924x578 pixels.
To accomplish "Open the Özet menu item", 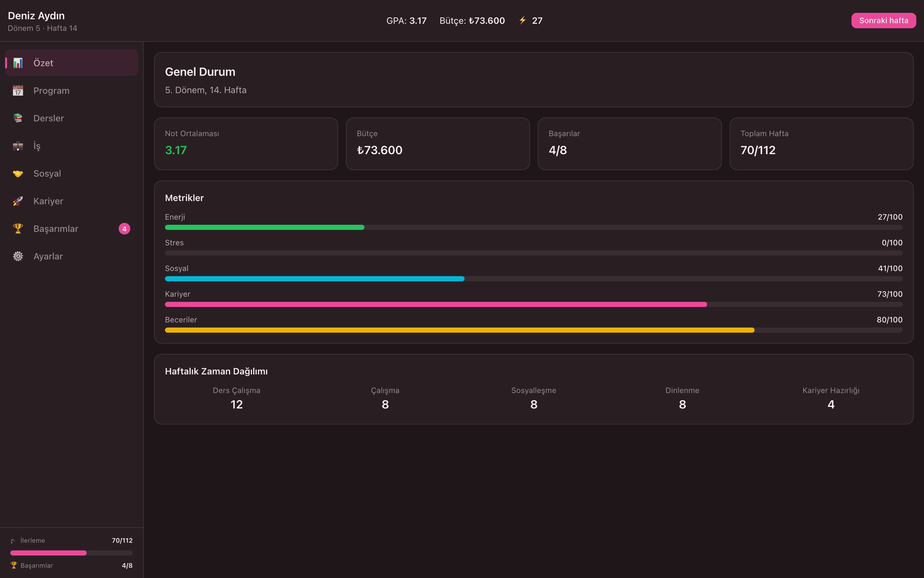I will tap(72, 63).
